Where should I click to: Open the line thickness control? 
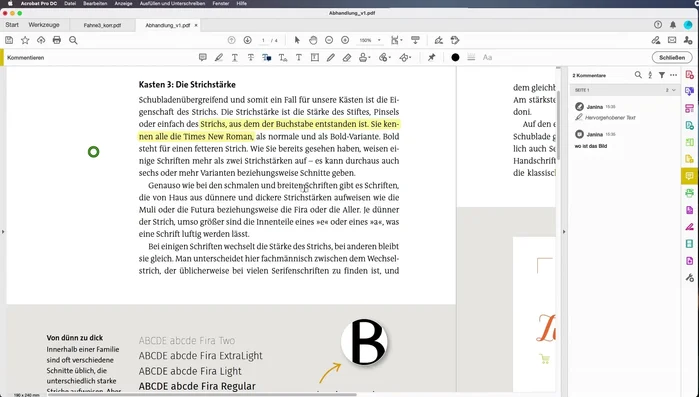[x=471, y=57]
